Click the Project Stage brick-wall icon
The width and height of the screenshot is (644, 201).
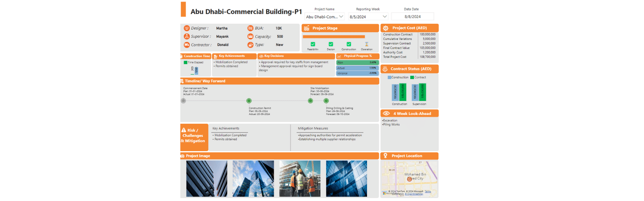coord(307,28)
